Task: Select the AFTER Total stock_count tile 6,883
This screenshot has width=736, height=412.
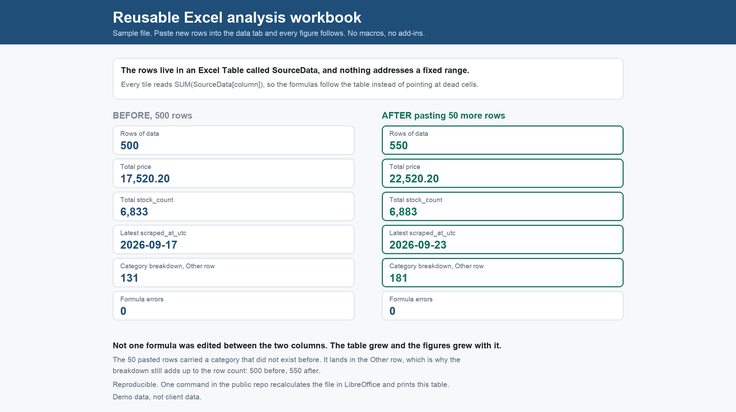Action: (502, 206)
